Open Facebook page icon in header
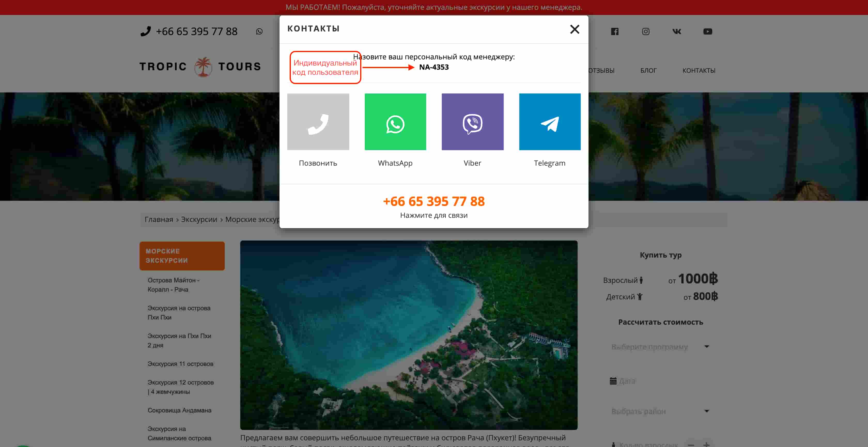Viewport: 868px width, 447px height. pos(615,31)
